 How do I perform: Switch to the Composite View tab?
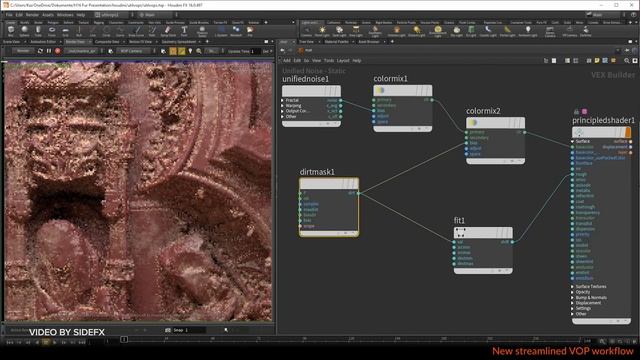(107, 42)
